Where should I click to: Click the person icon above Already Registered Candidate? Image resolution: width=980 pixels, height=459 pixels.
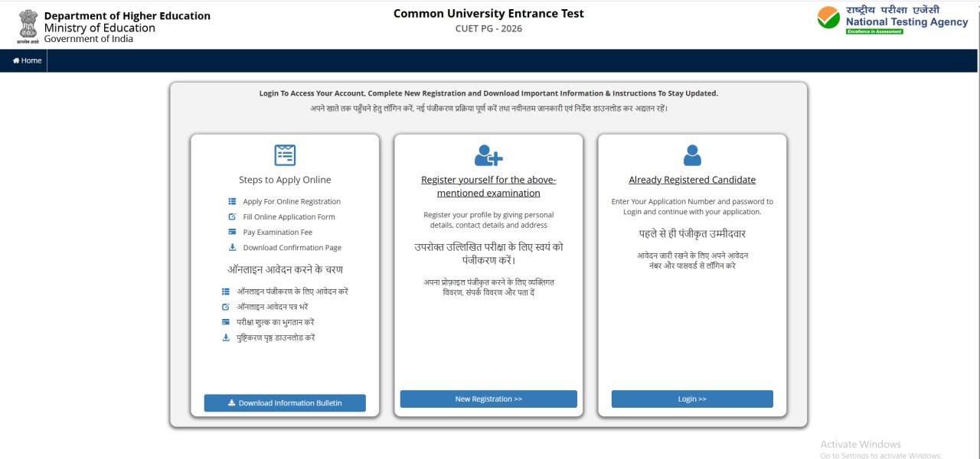[692, 155]
